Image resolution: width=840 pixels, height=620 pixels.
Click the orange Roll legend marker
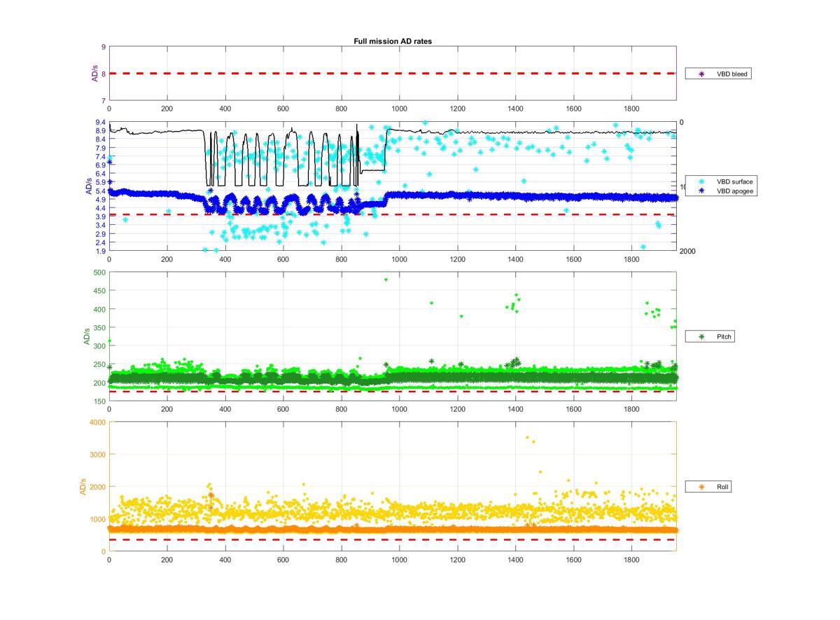[701, 486]
